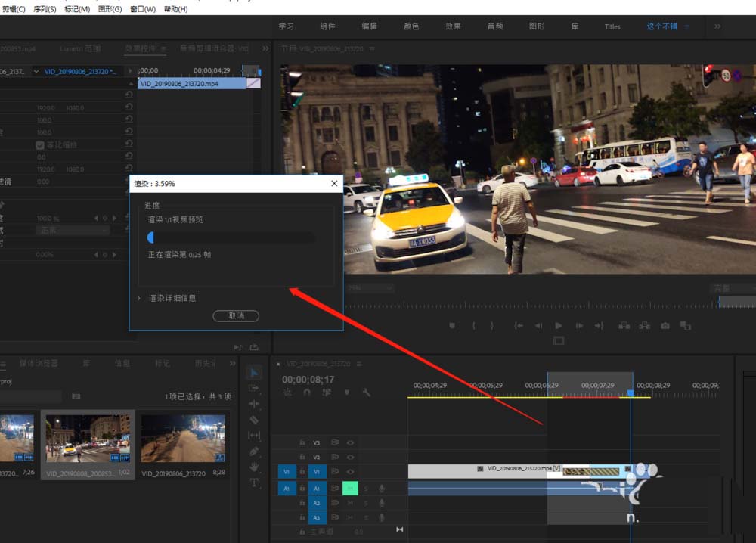Select the Type tool
This screenshot has width=756, height=543.
(x=254, y=483)
